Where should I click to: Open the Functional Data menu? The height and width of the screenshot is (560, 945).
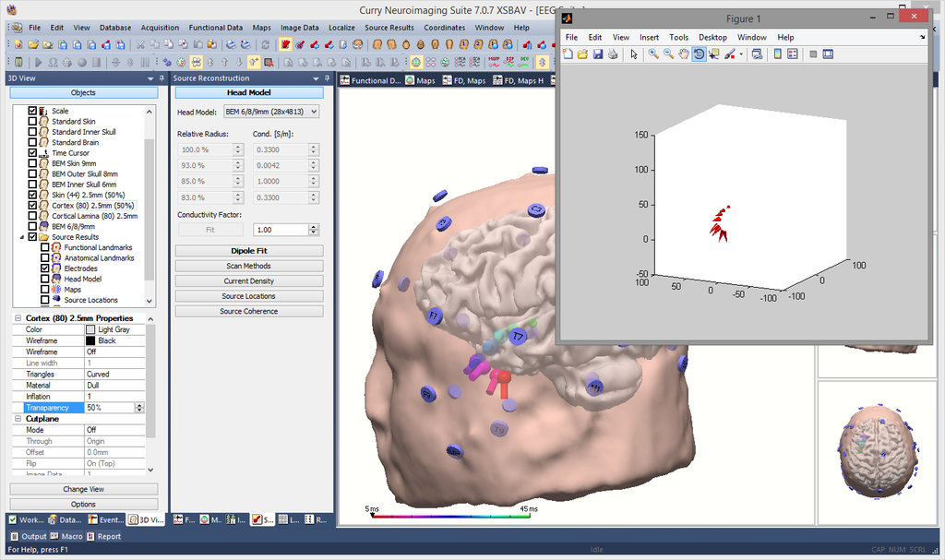(x=215, y=28)
